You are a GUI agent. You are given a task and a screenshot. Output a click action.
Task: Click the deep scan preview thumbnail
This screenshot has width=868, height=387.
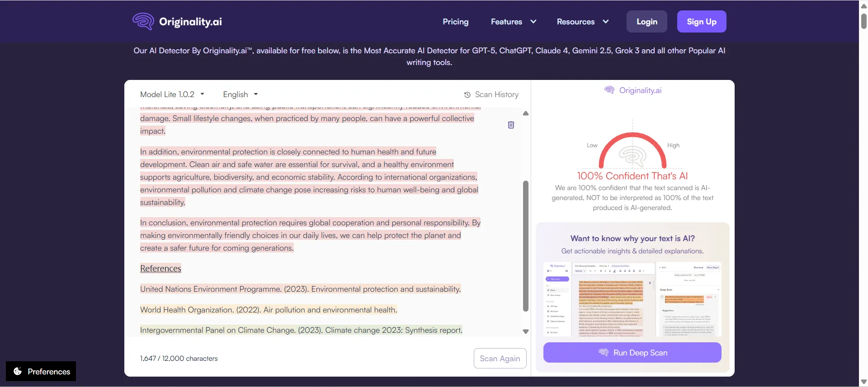[x=632, y=299]
